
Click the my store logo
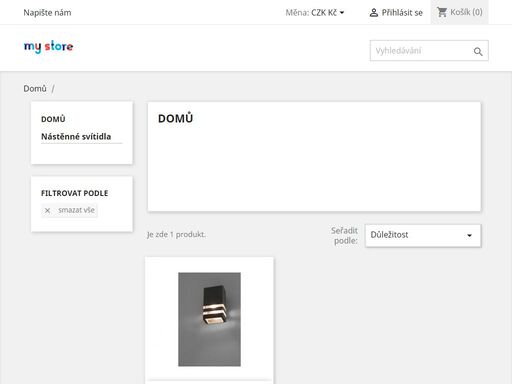(x=49, y=47)
